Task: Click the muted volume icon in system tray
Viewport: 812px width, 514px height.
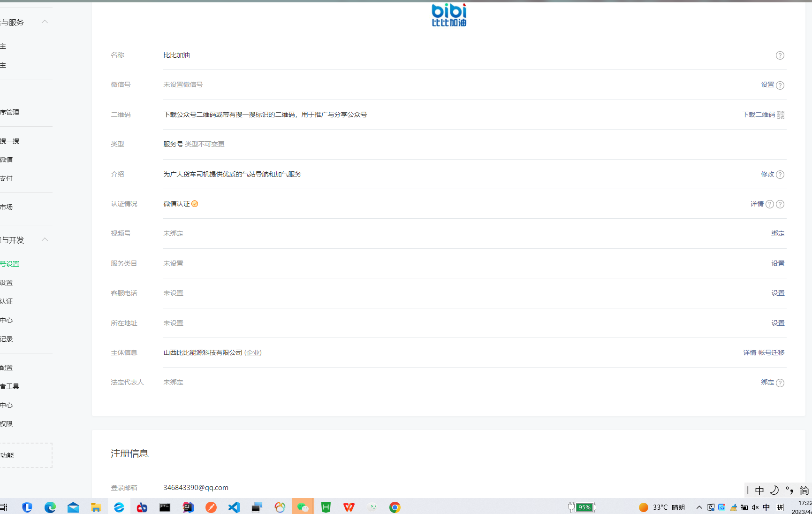Action: click(755, 507)
